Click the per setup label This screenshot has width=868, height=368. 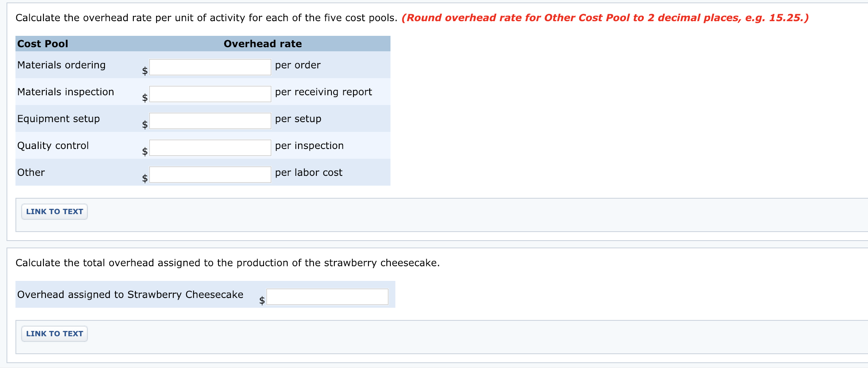(x=298, y=118)
